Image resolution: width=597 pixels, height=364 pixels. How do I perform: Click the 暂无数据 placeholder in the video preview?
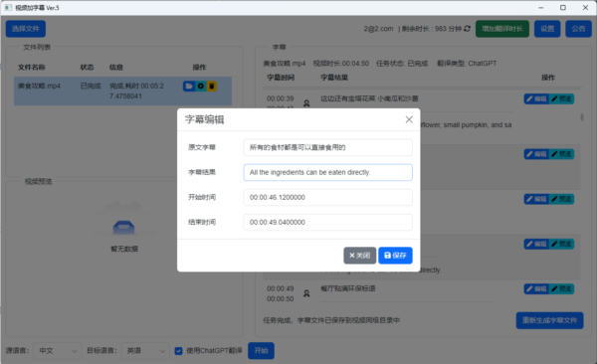(x=124, y=249)
